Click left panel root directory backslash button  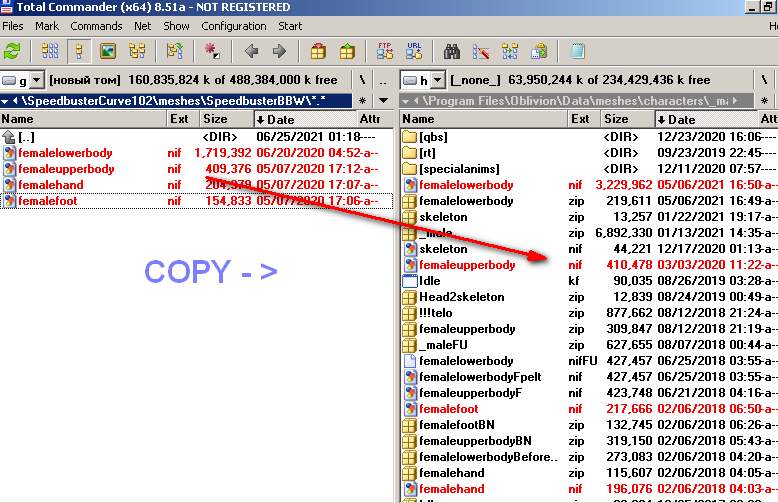pyautogui.click(x=363, y=80)
